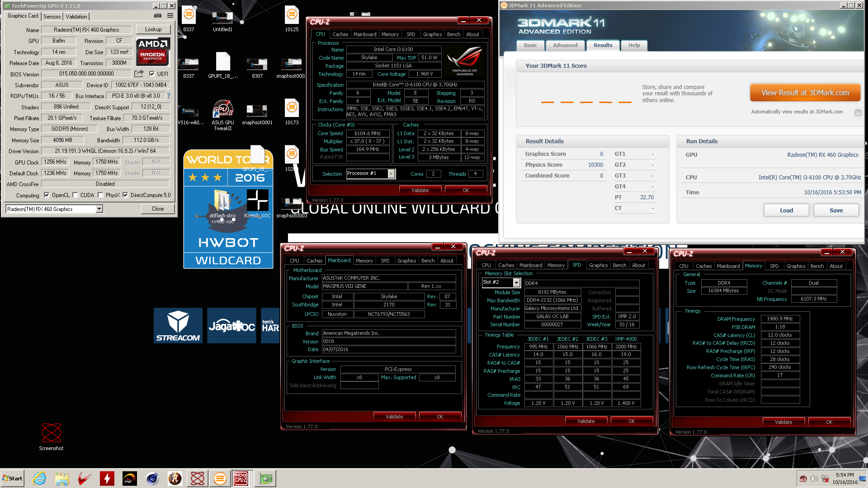Click the DRAM Frequency value 1980.9 MHz
Image resolution: width=868 pixels, height=488 pixels.
click(x=780, y=319)
